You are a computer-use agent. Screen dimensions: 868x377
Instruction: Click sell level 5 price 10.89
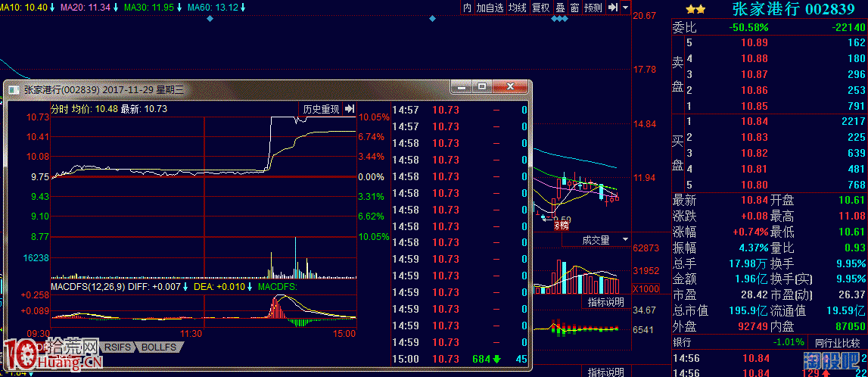[754, 42]
